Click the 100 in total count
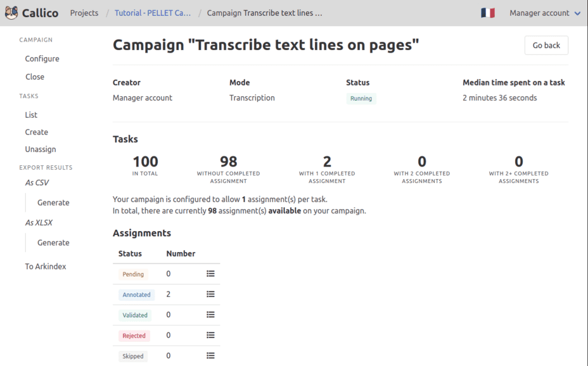This screenshot has height=366, width=588. [x=145, y=162]
